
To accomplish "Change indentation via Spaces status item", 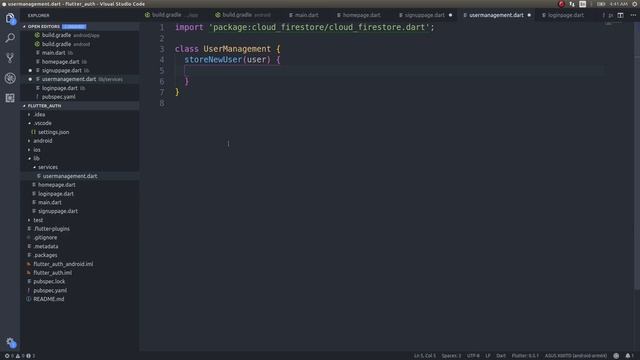I will pyautogui.click(x=451, y=356).
